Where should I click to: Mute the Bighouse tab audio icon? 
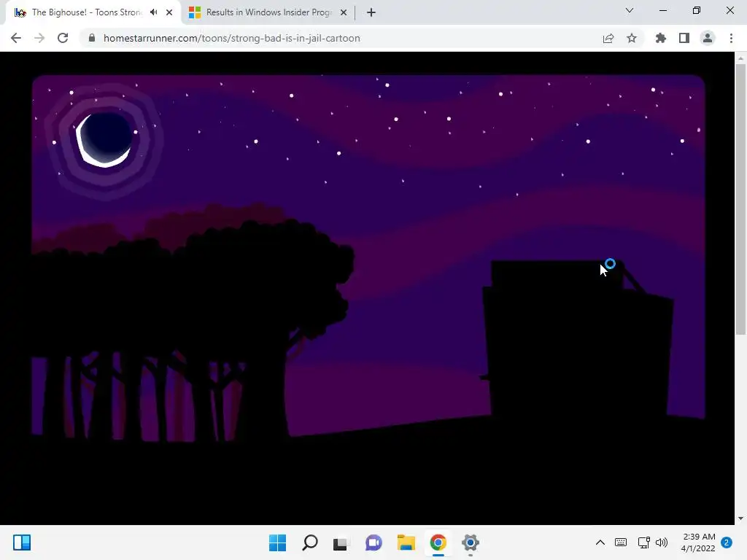pyautogui.click(x=153, y=12)
